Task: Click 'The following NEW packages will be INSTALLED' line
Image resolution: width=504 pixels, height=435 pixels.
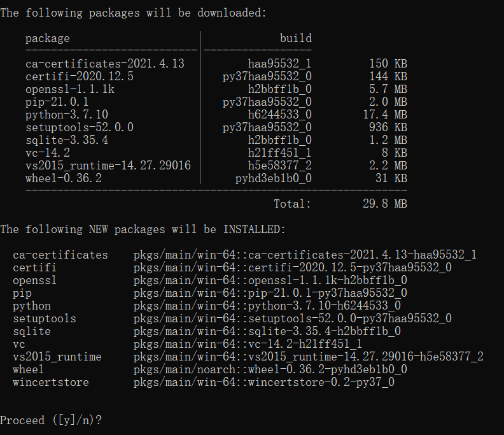Action: pyautogui.click(x=143, y=229)
